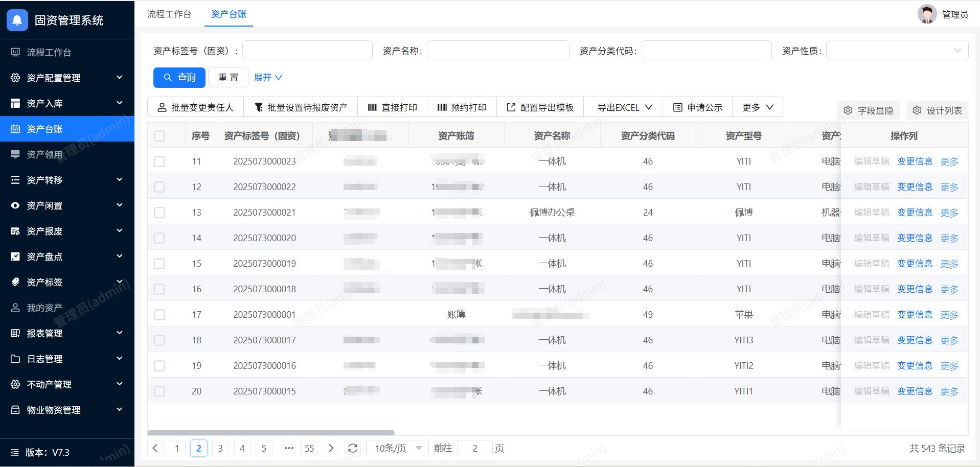Click the 资产配置管理 gear icon

[15, 78]
